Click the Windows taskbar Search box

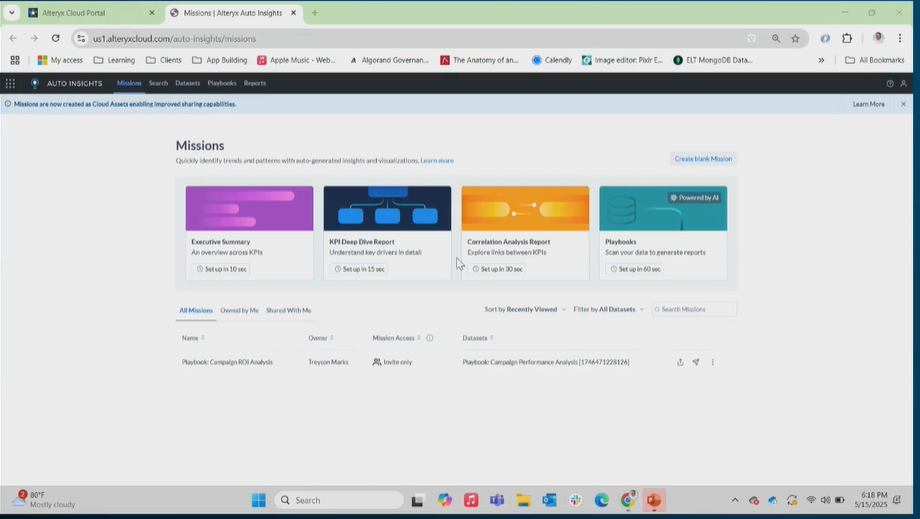click(339, 500)
